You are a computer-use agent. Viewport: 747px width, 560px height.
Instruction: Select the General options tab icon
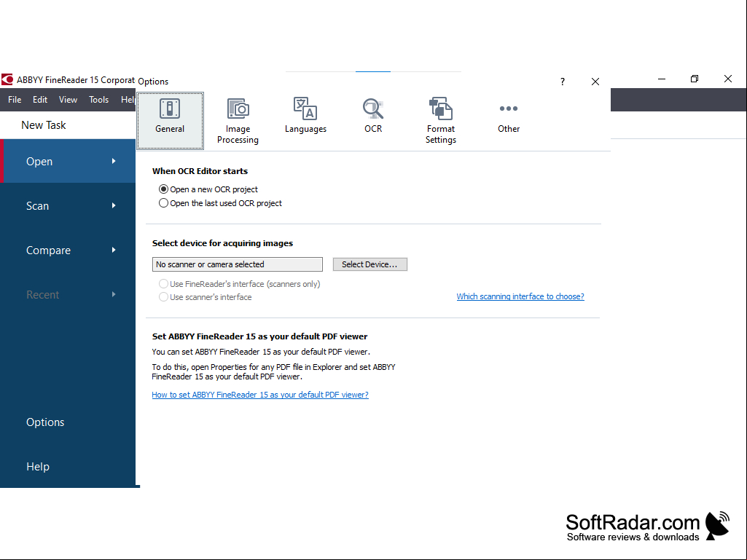click(170, 109)
